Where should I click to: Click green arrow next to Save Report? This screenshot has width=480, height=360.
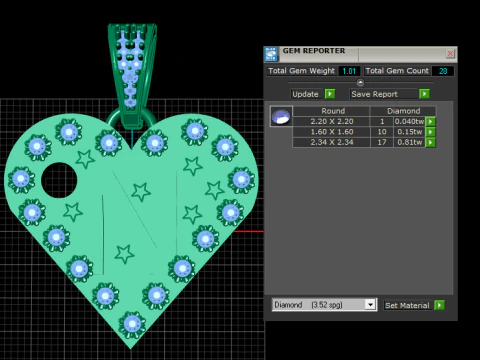(424, 94)
